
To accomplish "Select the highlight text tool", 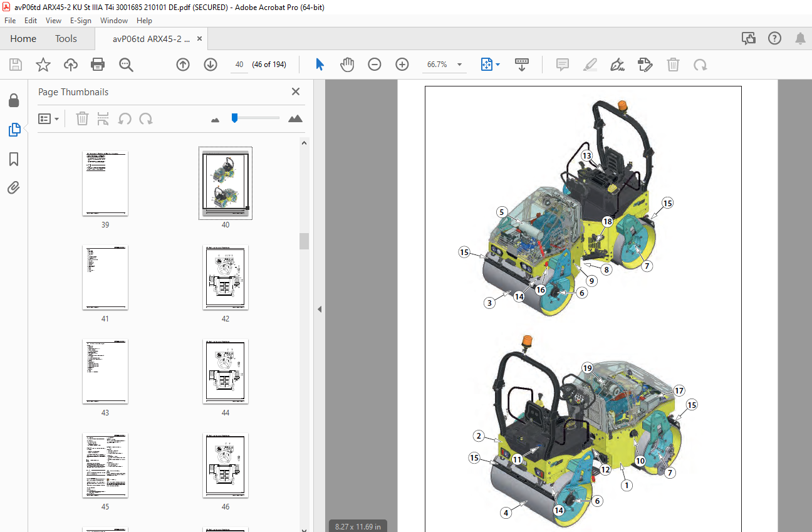I will [x=590, y=65].
